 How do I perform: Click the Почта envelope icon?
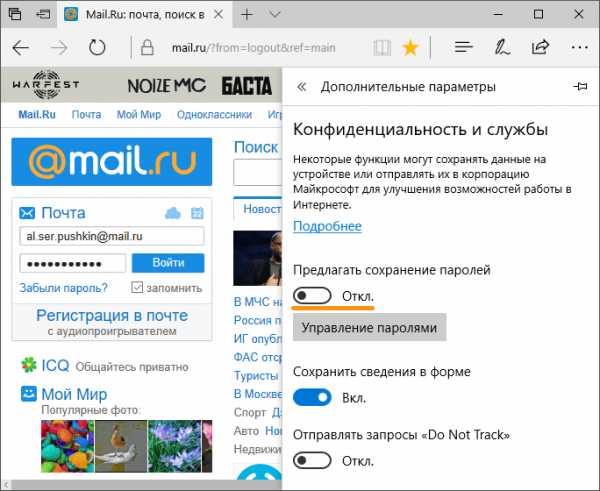27,213
